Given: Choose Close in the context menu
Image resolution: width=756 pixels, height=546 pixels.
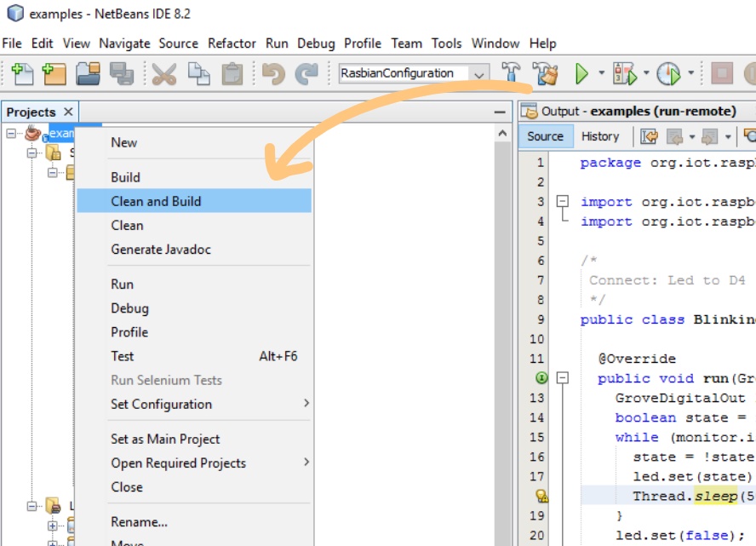Looking at the screenshot, I should 194,486.
